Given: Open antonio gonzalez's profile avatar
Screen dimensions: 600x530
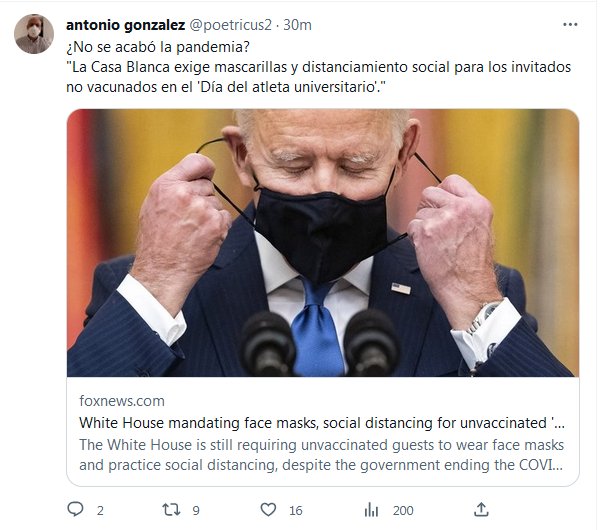Looking at the screenshot, I should point(33,35).
